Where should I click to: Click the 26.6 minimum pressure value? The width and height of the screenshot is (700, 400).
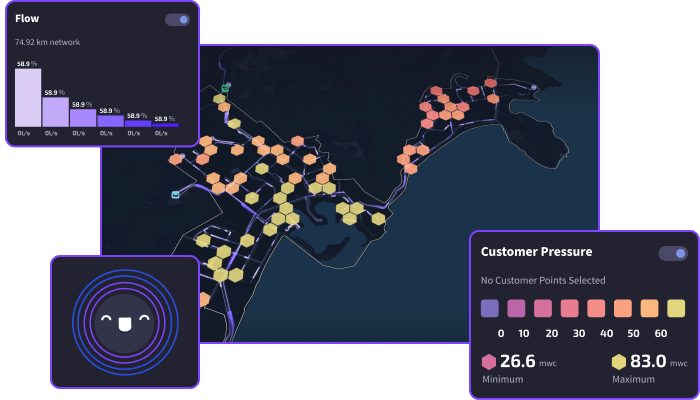coord(517,362)
